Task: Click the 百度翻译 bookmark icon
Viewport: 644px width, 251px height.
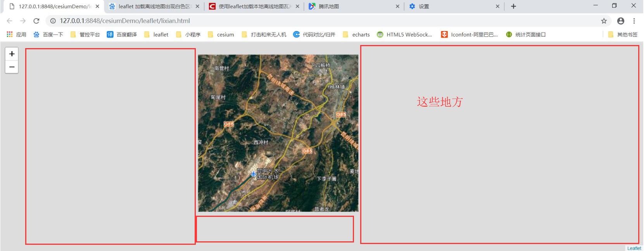Action: [110, 35]
